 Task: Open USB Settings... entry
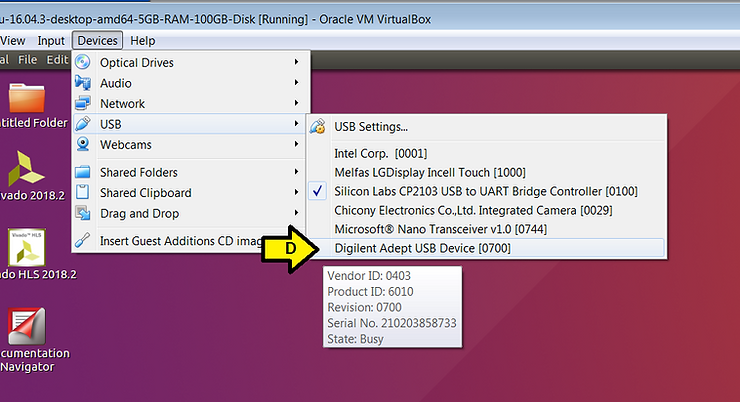(486, 126)
